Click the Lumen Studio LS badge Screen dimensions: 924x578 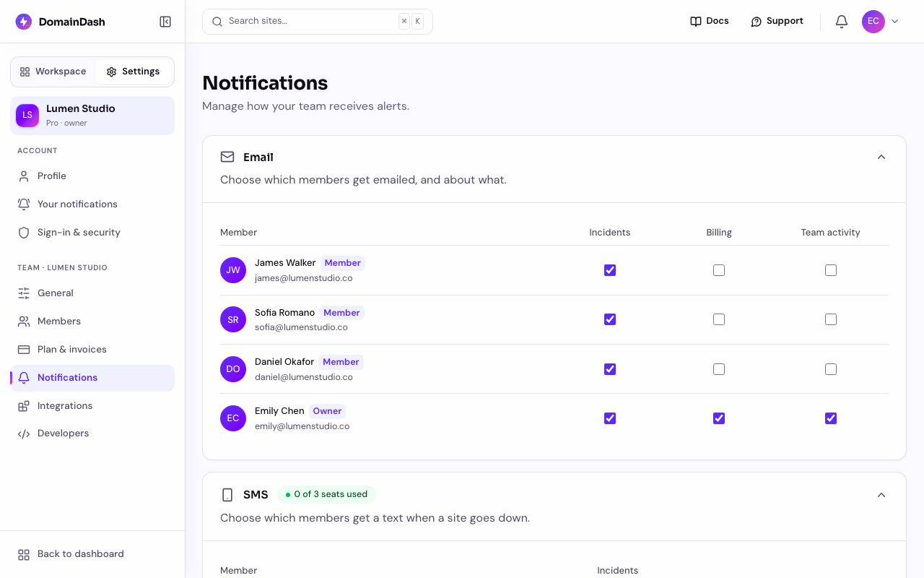pyautogui.click(x=27, y=116)
